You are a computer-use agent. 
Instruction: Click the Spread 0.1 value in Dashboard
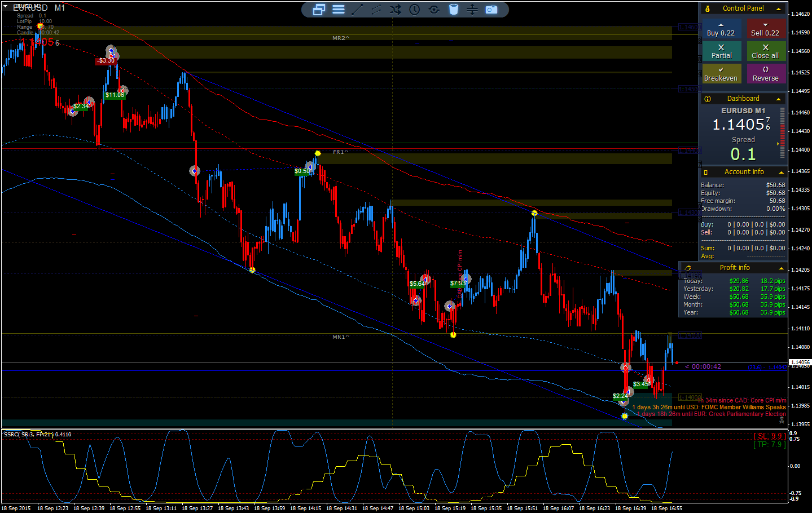743,154
